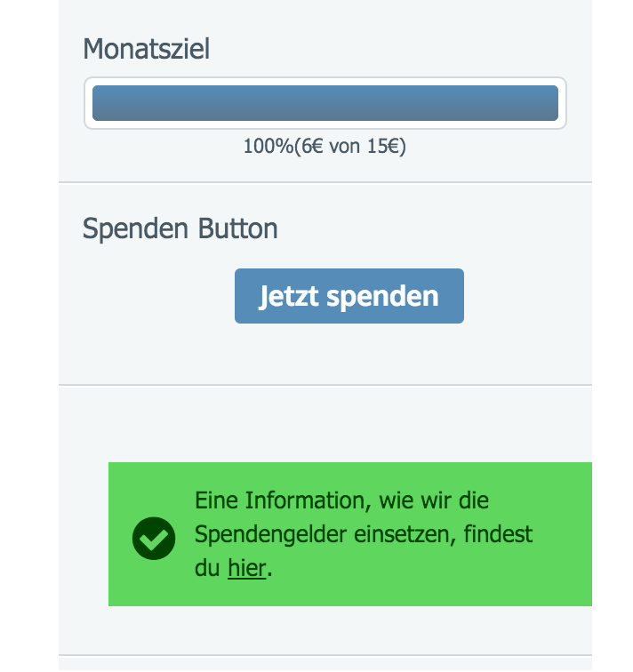Select the Spenden Button heading
The image size is (633, 672).
[x=180, y=228]
